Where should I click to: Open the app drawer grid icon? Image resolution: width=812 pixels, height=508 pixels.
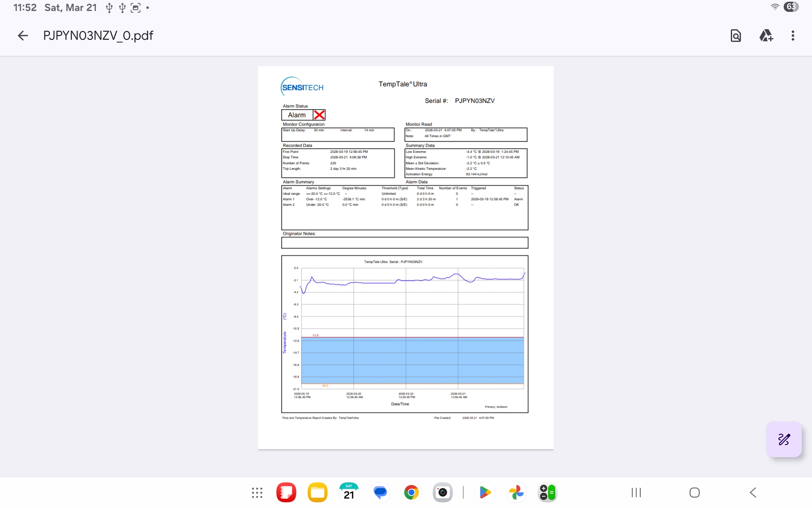(x=257, y=492)
